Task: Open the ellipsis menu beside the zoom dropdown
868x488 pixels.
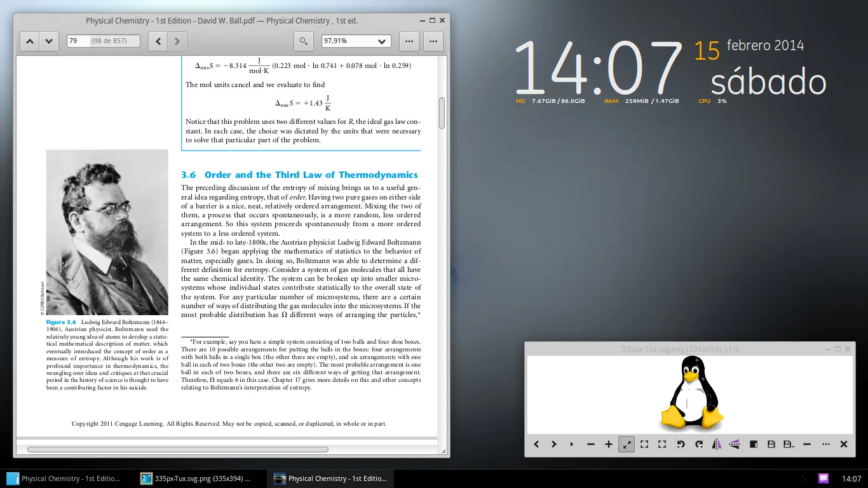Action: point(409,41)
